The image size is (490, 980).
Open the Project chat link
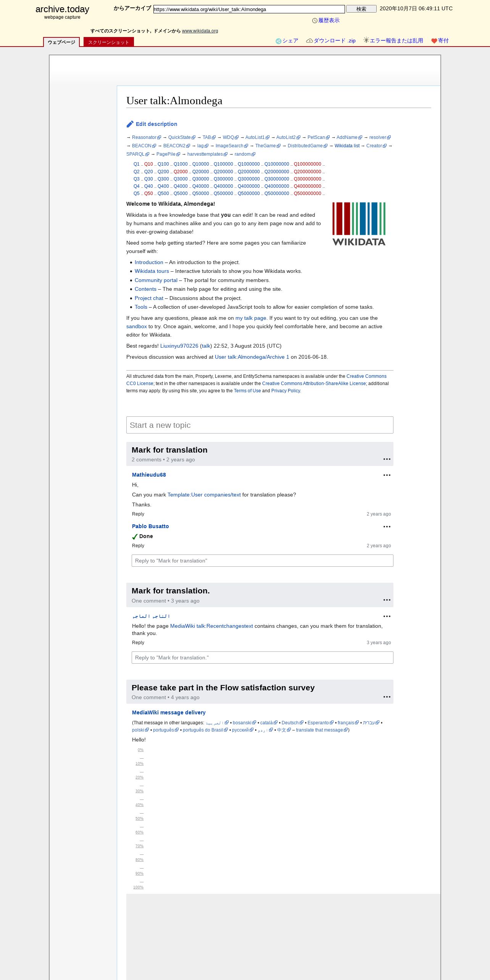point(149,298)
